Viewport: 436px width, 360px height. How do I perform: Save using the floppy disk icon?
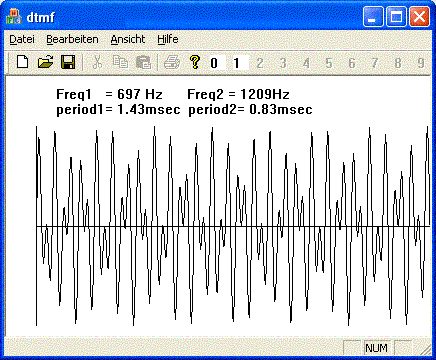68,62
